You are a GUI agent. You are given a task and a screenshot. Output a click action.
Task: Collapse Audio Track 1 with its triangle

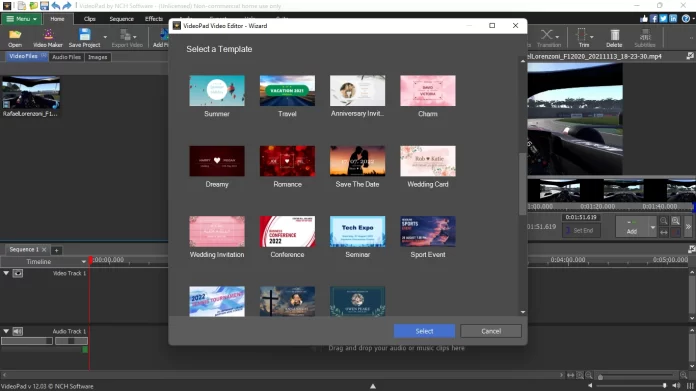tap(6, 332)
